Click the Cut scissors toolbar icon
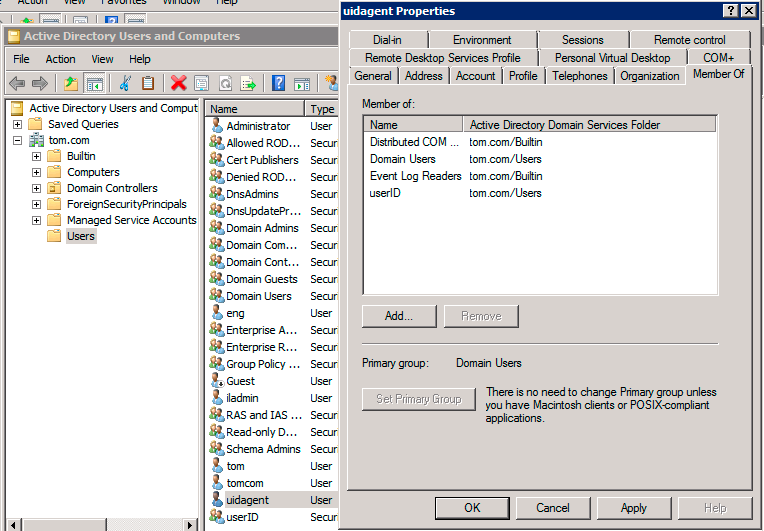The image size is (764, 531). (125, 83)
